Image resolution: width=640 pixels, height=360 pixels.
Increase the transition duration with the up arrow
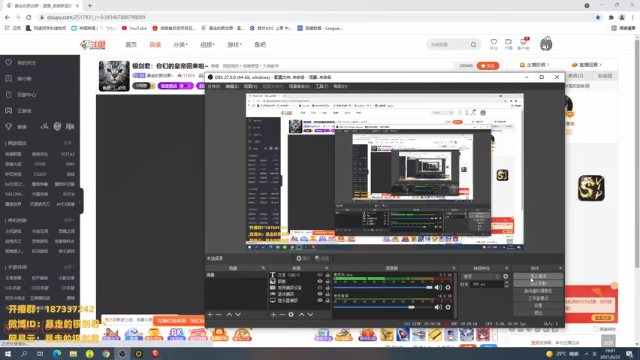pos(507,282)
